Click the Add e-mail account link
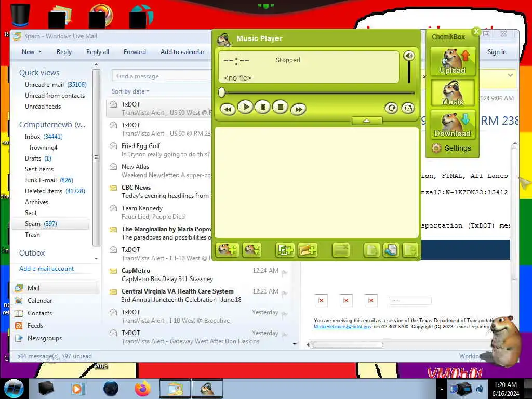The width and height of the screenshot is (532, 399). (x=46, y=269)
